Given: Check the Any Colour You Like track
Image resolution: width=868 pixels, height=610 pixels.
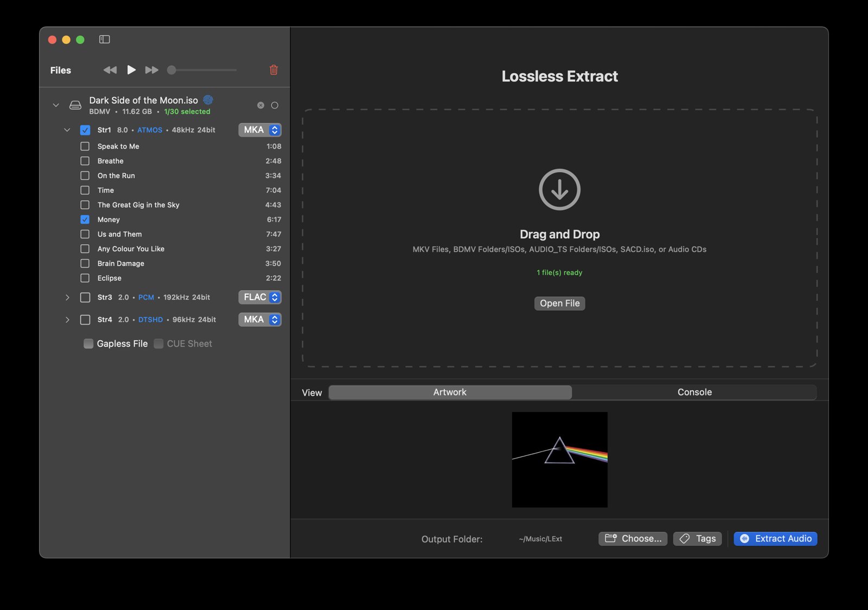Looking at the screenshot, I should [85, 249].
